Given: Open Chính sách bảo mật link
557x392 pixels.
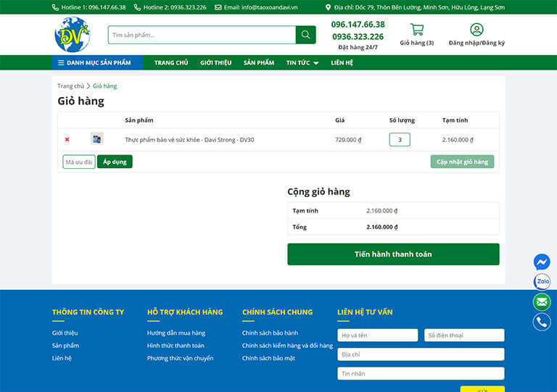Looking at the screenshot, I should coord(268,358).
